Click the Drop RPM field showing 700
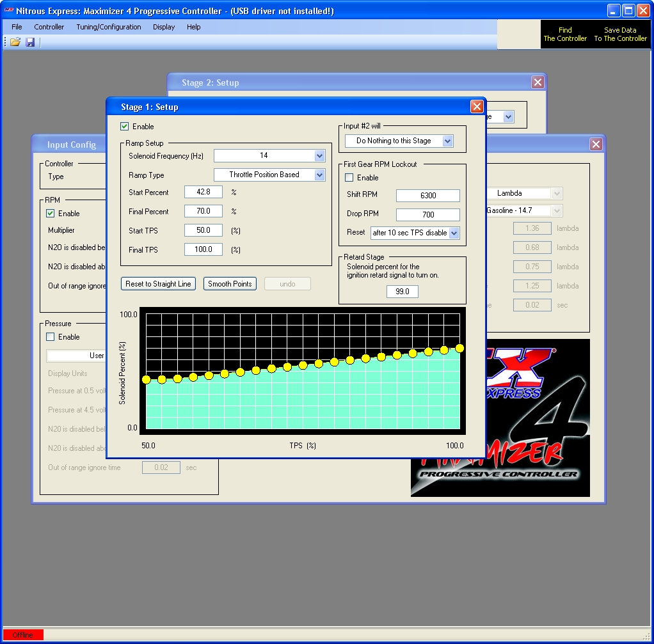The width and height of the screenshot is (654, 644). click(428, 215)
